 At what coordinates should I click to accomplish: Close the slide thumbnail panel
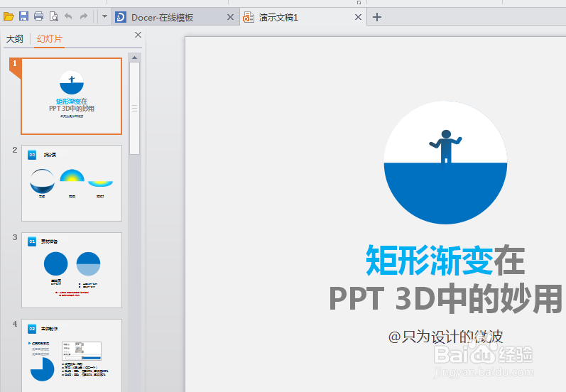pyautogui.click(x=138, y=35)
